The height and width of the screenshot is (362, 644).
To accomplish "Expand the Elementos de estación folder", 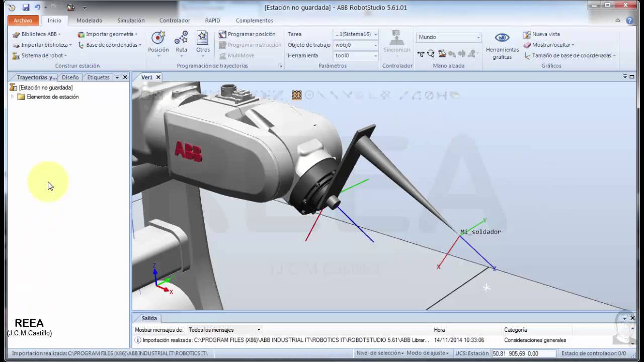I will point(13,97).
